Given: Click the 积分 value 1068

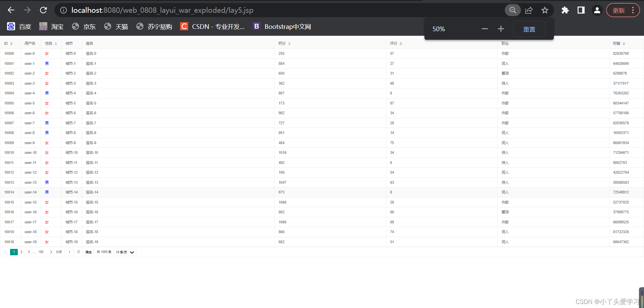Looking at the screenshot, I should pyautogui.click(x=282, y=203).
